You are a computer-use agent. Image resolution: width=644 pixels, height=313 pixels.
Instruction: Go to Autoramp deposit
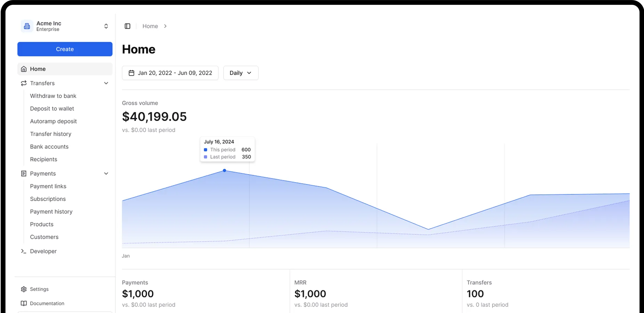coord(54,121)
